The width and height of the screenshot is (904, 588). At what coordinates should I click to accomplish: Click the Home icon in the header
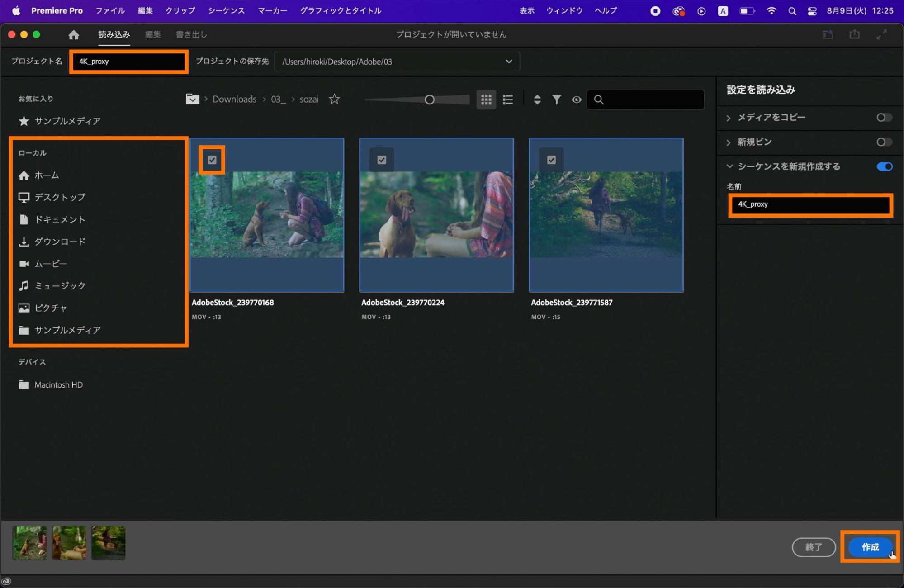[x=74, y=35]
